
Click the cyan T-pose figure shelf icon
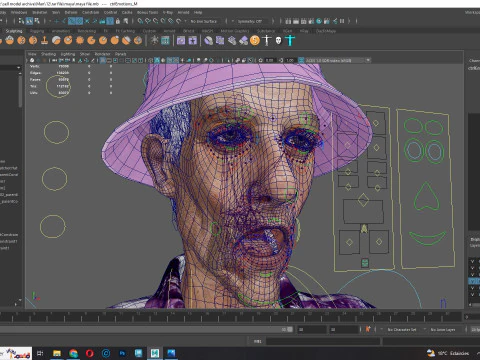tap(290, 41)
